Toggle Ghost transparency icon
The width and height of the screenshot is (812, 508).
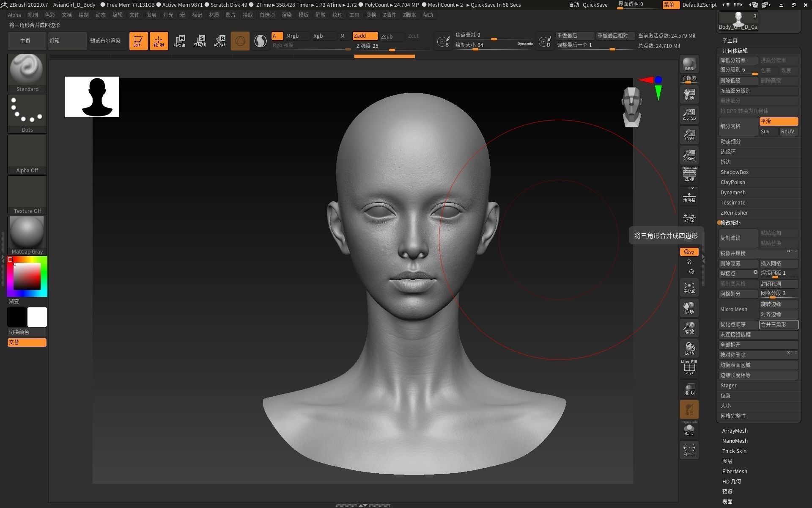(689, 409)
